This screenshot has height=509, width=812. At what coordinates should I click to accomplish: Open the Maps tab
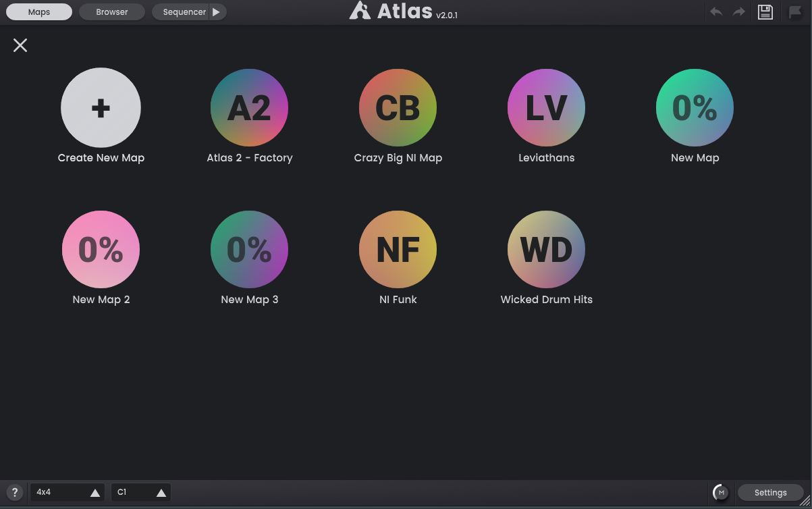coord(39,11)
